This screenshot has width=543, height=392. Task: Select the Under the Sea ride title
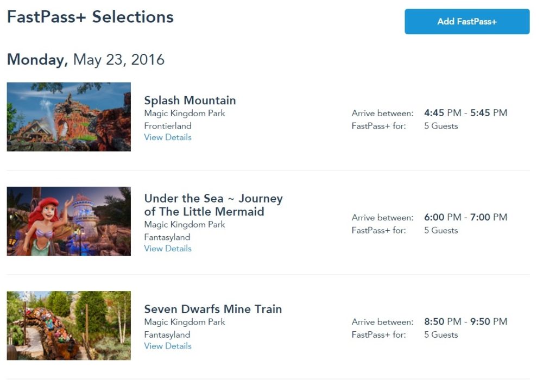click(x=213, y=205)
